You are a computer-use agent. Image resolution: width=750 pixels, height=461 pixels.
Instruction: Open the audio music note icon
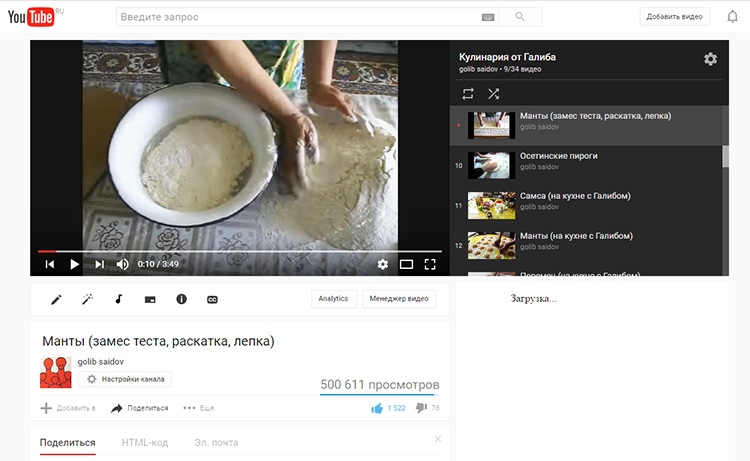click(119, 299)
